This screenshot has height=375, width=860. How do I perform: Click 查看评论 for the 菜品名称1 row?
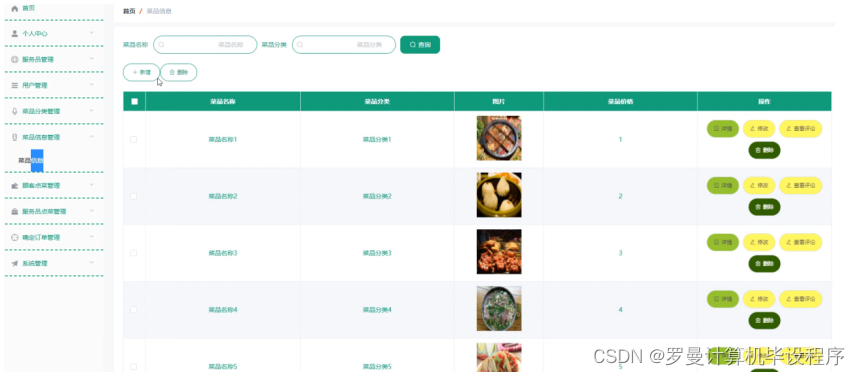tap(801, 129)
